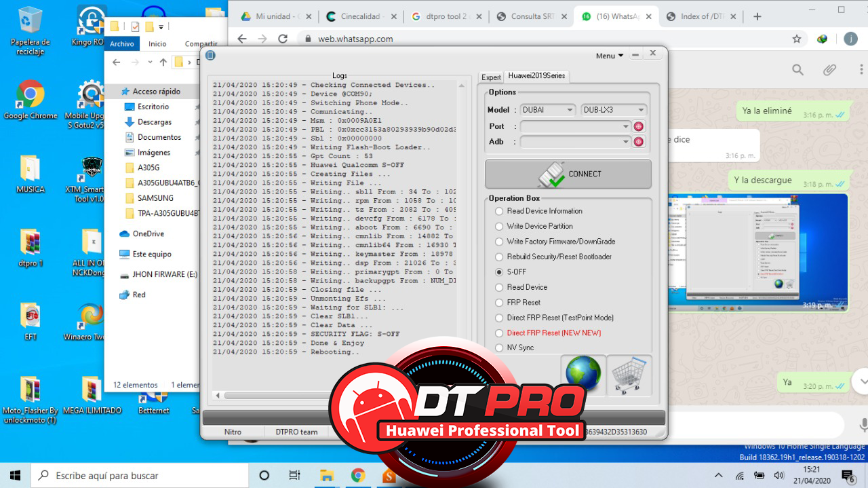Choose the FRP Reset operation
The height and width of the screenshot is (488, 868).
518,303
